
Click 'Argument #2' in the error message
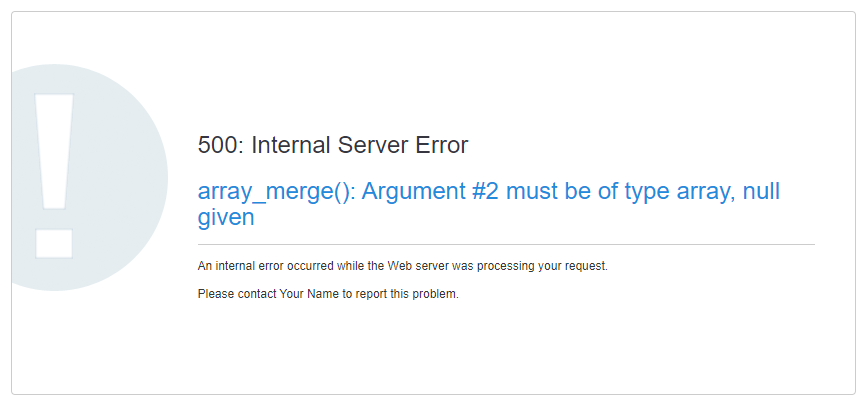[x=430, y=192]
